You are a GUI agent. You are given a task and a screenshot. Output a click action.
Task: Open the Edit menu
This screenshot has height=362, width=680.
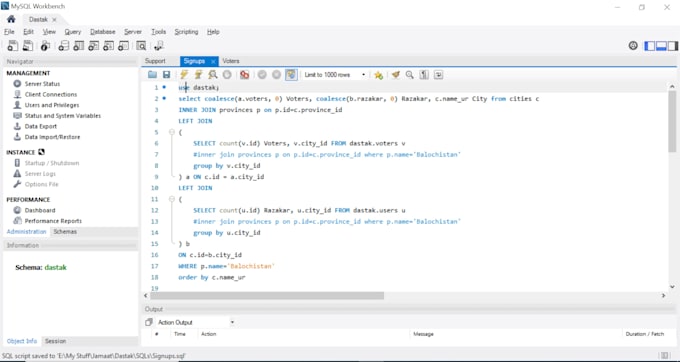tap(29, 32)
